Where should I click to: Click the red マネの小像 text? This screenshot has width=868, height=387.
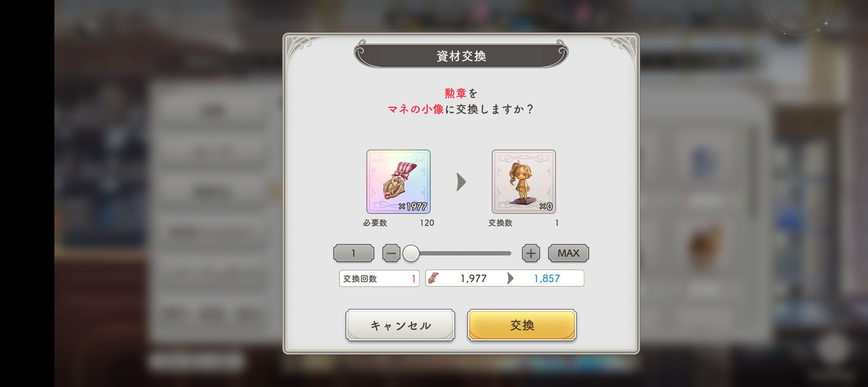click(x=416, y=109)
